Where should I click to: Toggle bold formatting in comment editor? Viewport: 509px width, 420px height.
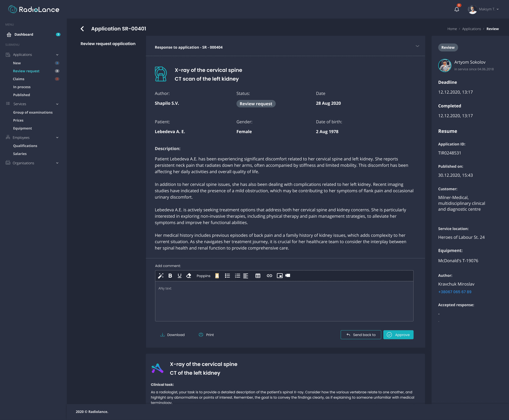point(170,276)
